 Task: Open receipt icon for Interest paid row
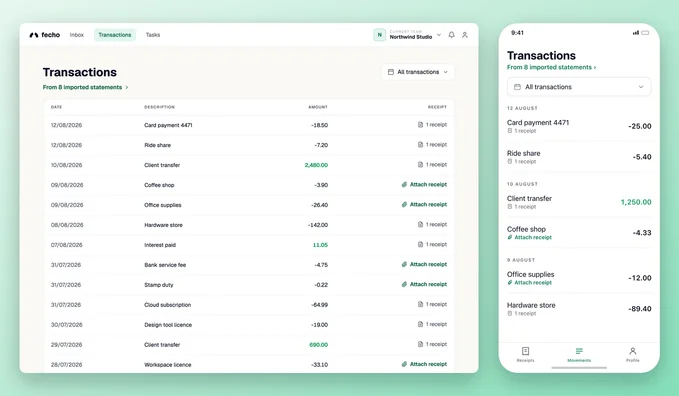pos(420,244)
